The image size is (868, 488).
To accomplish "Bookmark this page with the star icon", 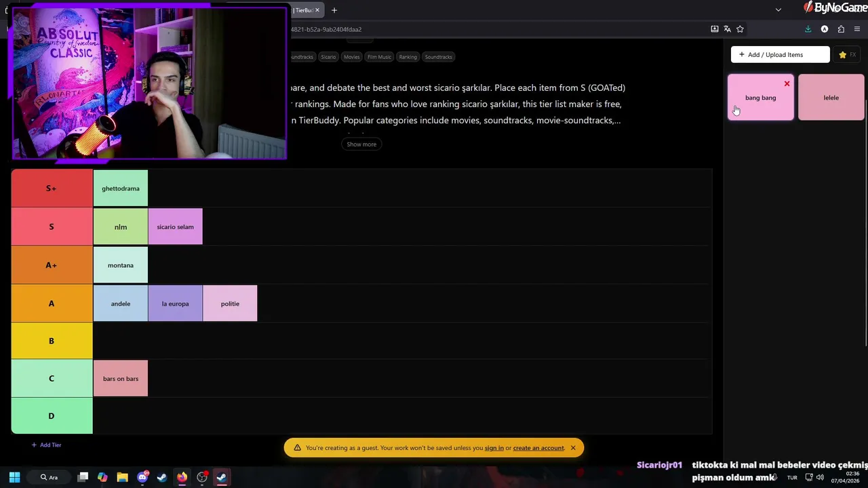I will 740,29.
